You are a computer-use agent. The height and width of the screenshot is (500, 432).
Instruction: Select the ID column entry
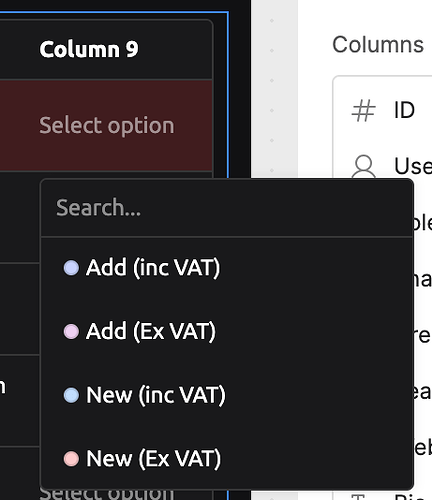pyautogui.click(x=383, y=110)
